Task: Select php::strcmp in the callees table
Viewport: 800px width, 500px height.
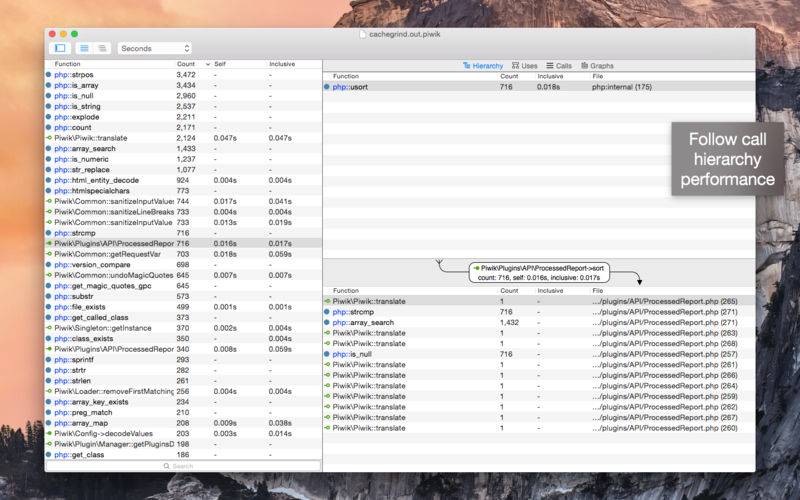Action: tap(539, 312)
